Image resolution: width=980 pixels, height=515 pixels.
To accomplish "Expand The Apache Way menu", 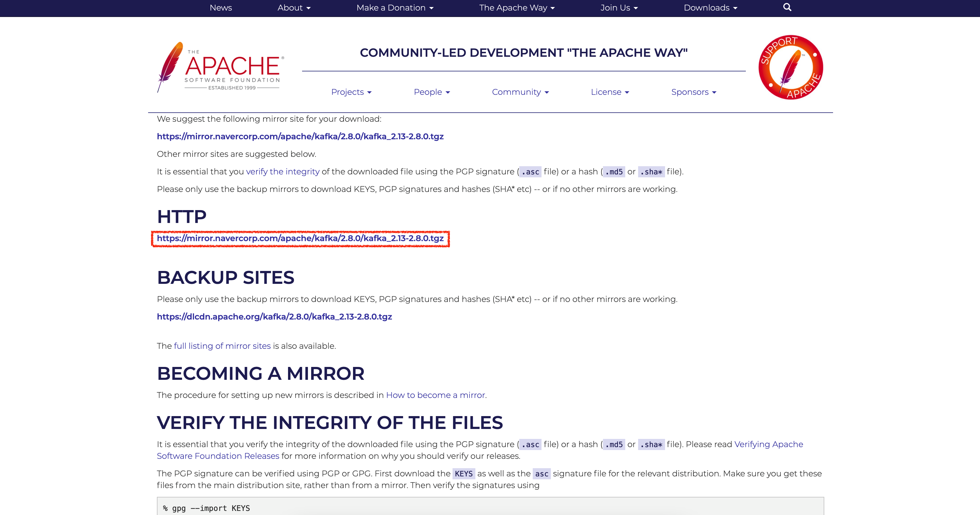I will coord(517,8).
